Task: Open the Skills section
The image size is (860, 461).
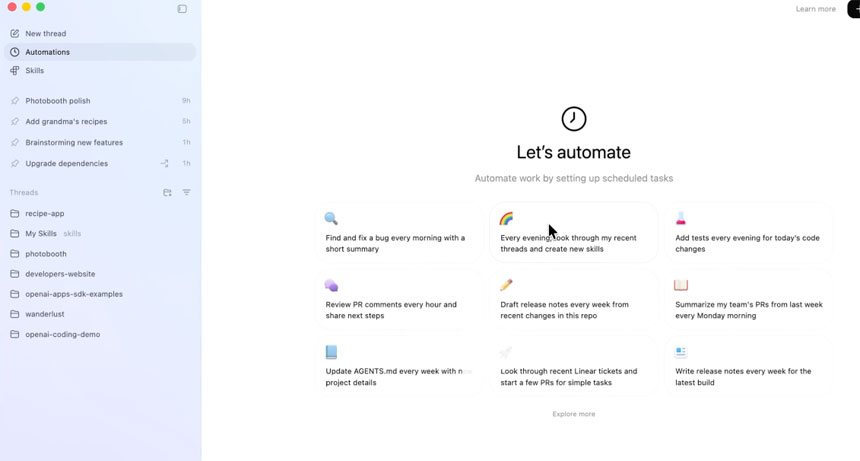Action: (34, 71)
